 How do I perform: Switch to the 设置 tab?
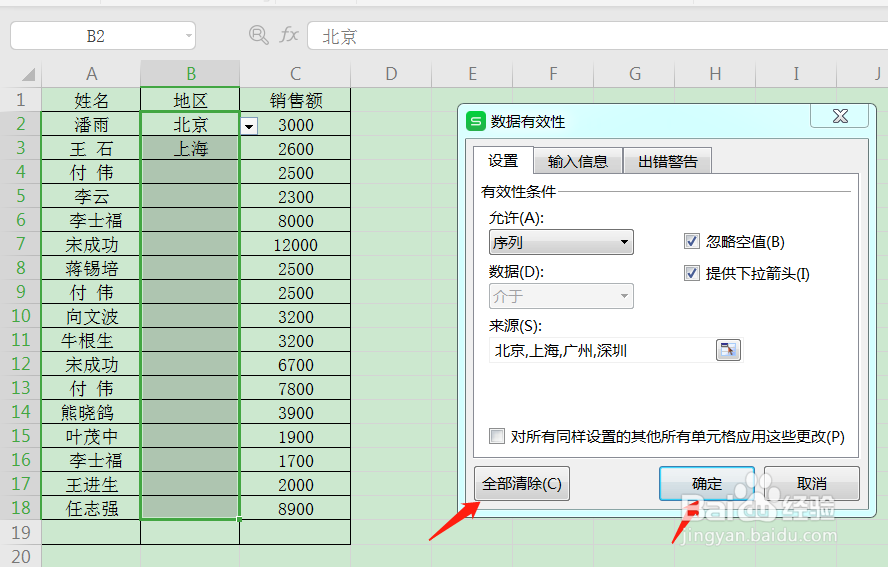click(503, 161)
